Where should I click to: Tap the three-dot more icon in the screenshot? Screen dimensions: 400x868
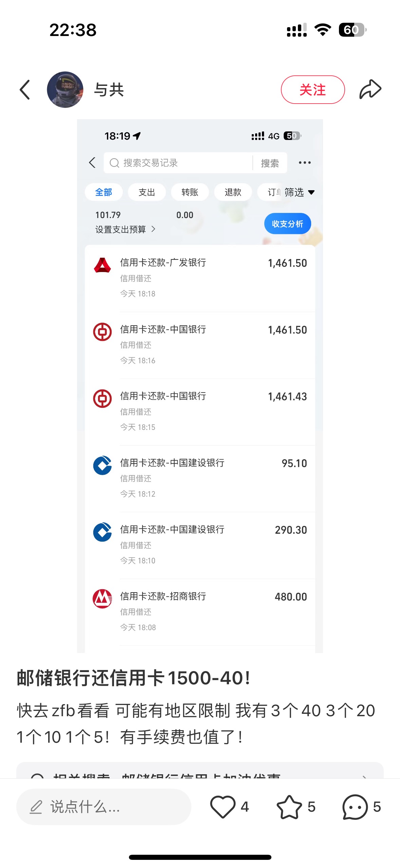(x=305, y=163)
